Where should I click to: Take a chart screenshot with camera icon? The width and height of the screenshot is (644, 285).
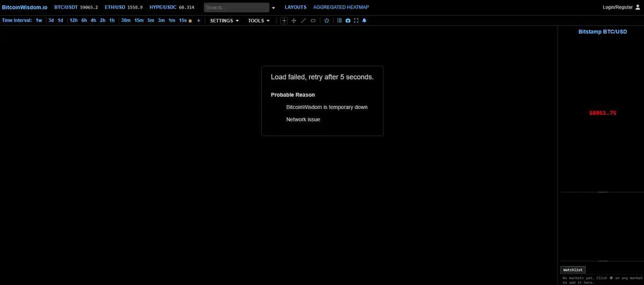coord(348,20)
